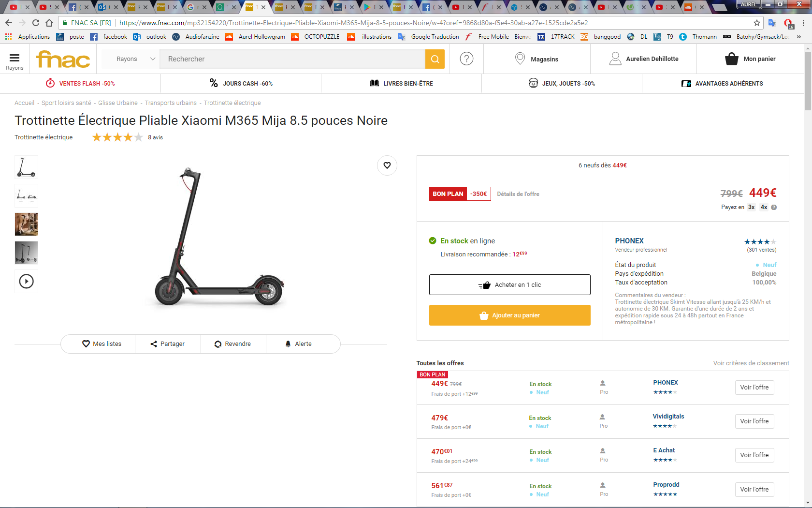The height and width of the screenshot is (508, 812).
Task: Reload the page in Chrome
Action: [x=36, y=23]
